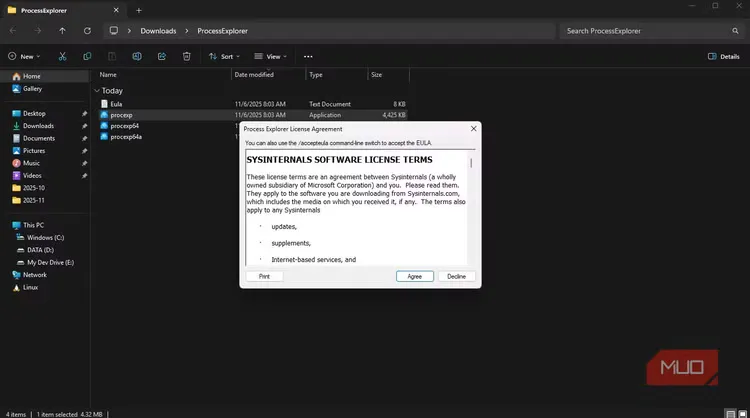
Task: Click the Up directory arrow
Action: (x=62, y=31)
